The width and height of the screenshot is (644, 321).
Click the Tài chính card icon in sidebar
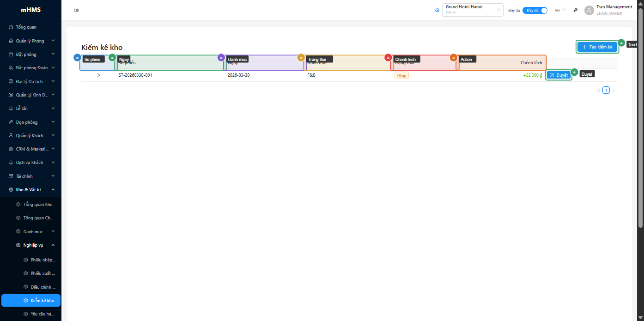(x=11, y=176)
